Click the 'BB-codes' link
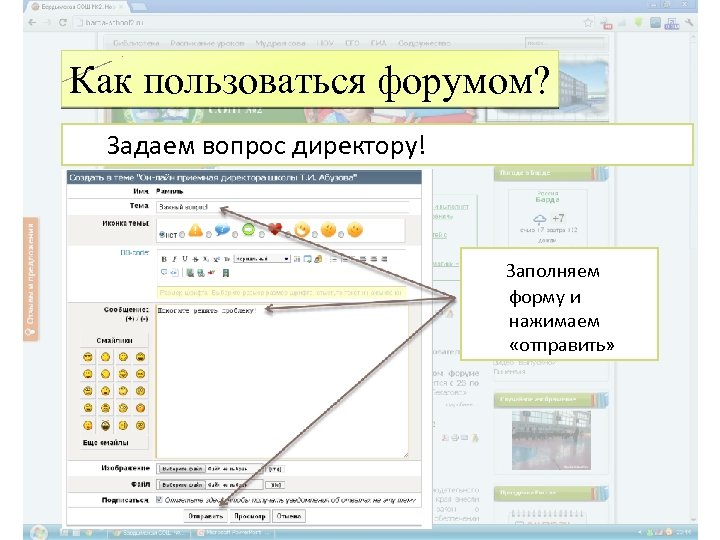The height and width of the screenshot is (540, 720). point(135,252)
